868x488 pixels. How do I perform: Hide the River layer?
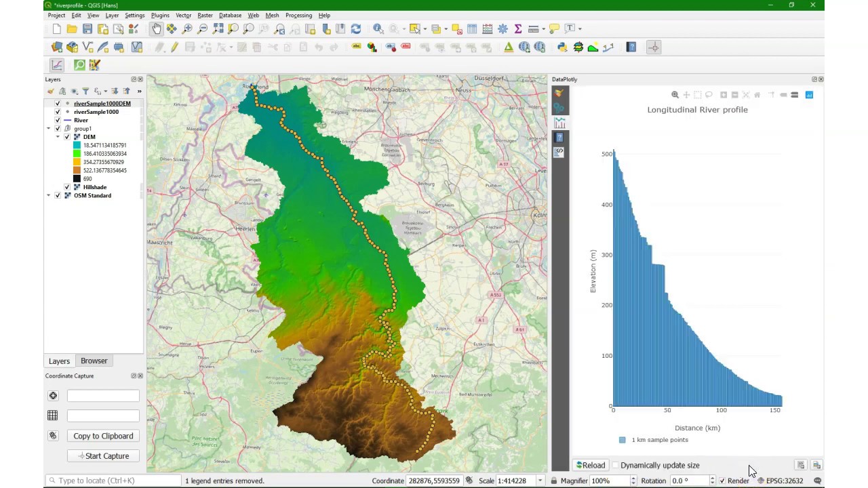coord(58,120)
